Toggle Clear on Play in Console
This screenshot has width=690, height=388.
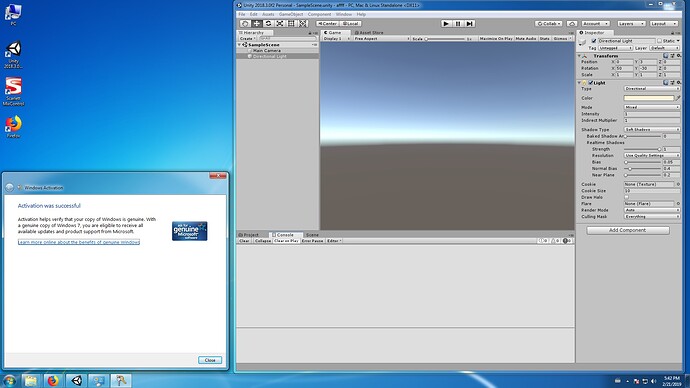pyautogui.click(x=286, y=241)
